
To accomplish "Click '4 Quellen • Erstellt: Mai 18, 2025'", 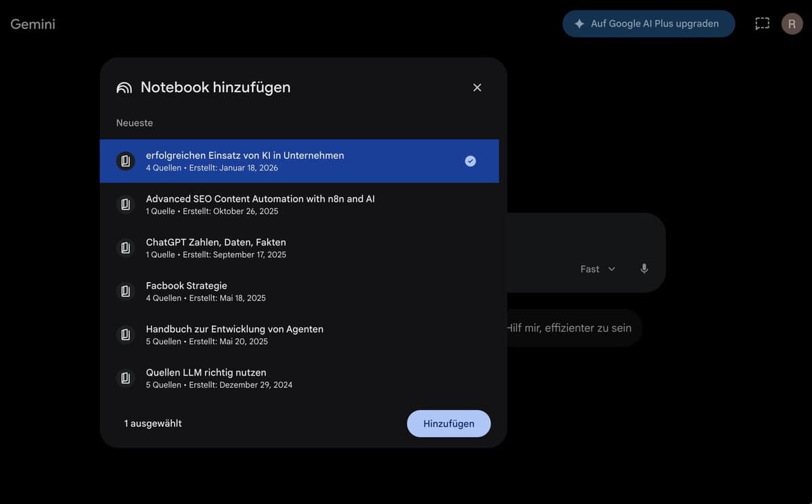I will coord(206,298).
